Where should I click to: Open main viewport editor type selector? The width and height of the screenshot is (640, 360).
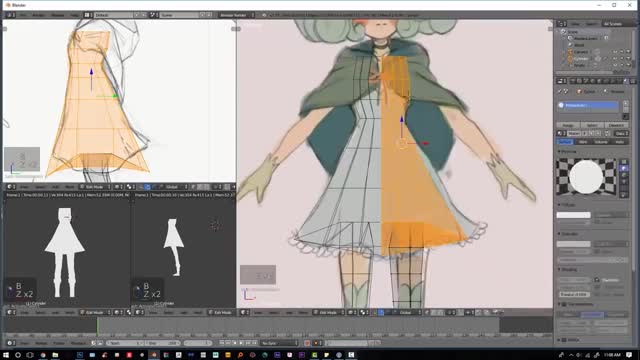pyautogui.click(x=244, y=312)
